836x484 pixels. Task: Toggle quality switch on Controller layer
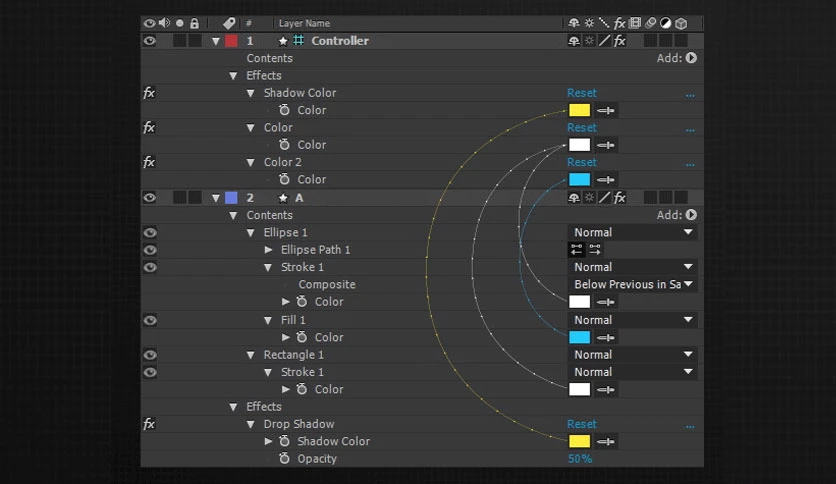coord(604,41)
